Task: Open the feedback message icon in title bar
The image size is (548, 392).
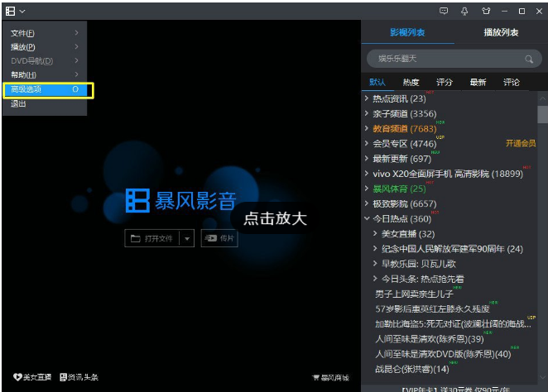Action: [x=444, y=12]
